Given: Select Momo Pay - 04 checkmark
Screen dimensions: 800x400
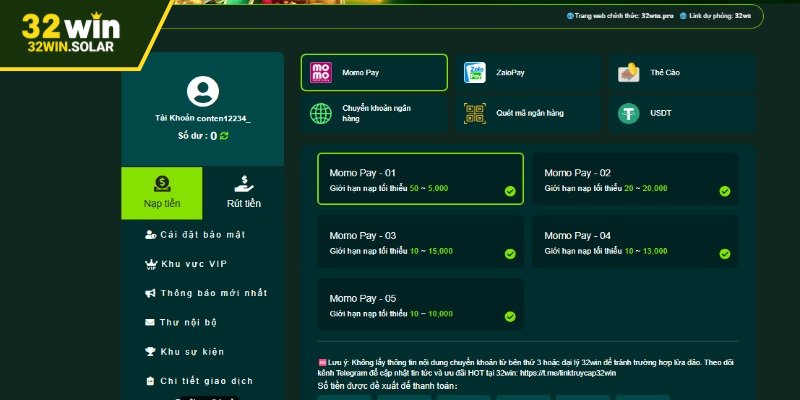Looking at the screenshot, I should click(725, 254).
